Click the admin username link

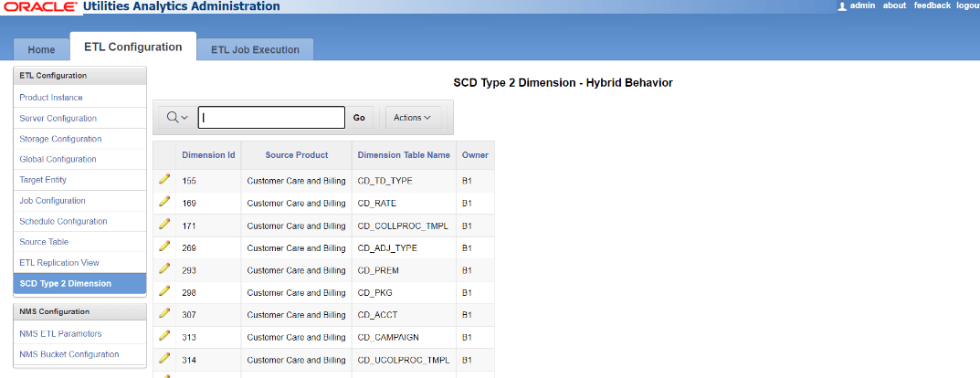pos(862,5)
